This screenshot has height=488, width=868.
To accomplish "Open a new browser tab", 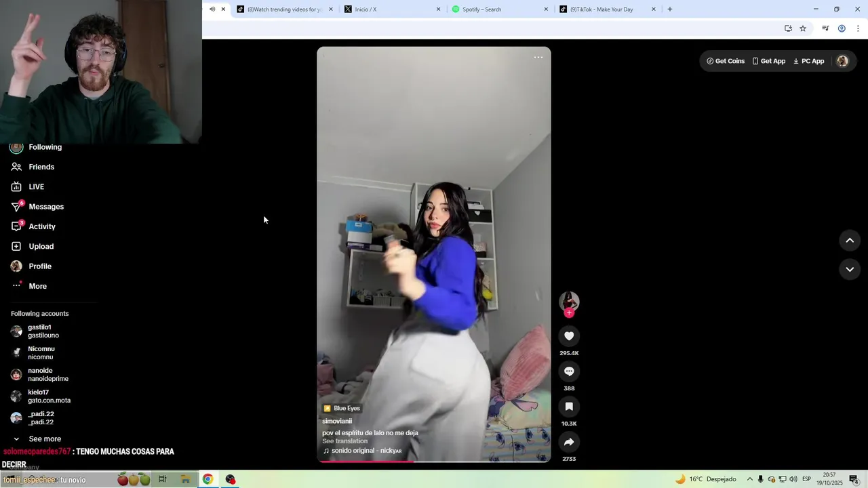I will (x=670, y=9).
